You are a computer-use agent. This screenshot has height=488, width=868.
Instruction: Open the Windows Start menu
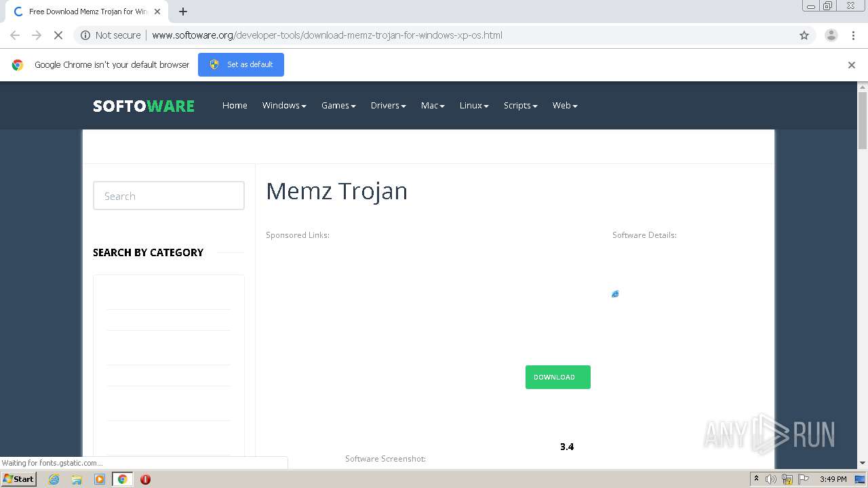[x=19, y=479]
